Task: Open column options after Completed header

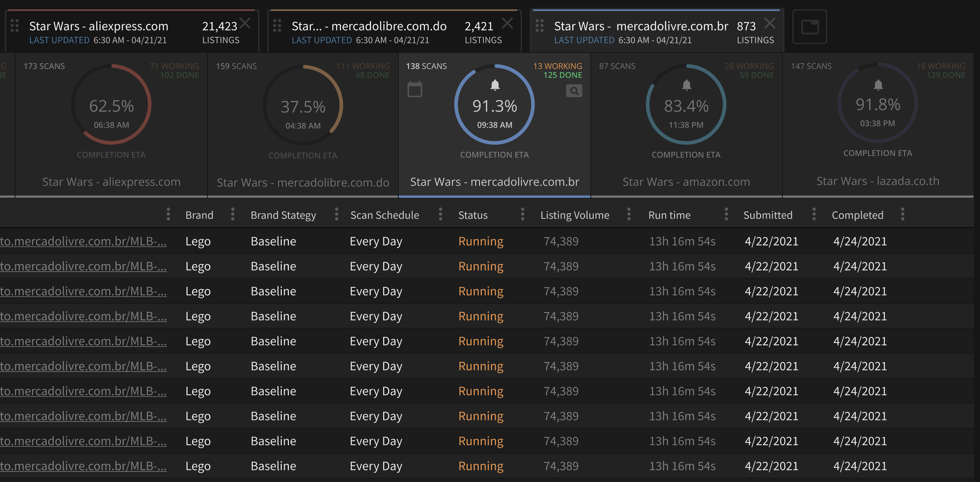Action: (x=903, y=215)
